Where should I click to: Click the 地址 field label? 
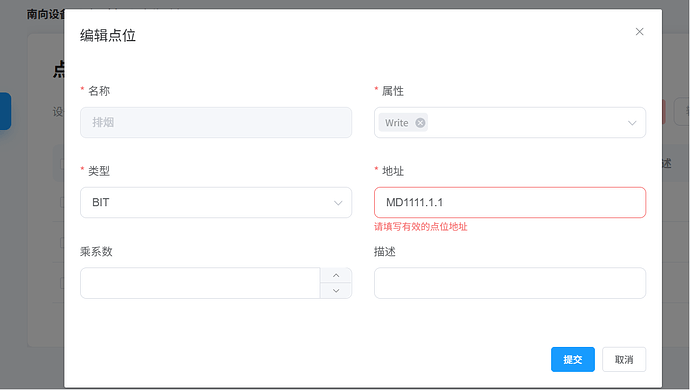(x=393, y=171)
